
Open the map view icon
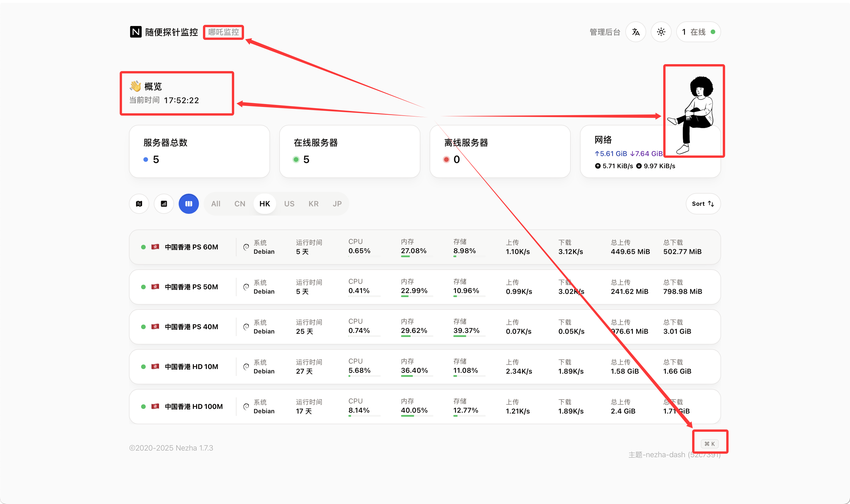[x=139, y=204]
